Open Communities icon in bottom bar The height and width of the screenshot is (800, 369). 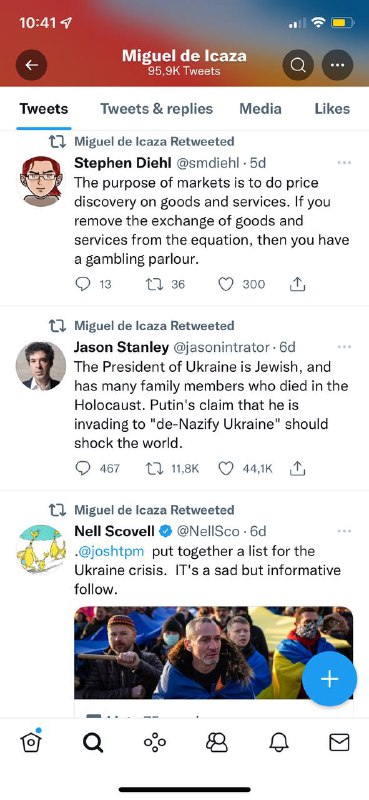[x=216, y=743]
